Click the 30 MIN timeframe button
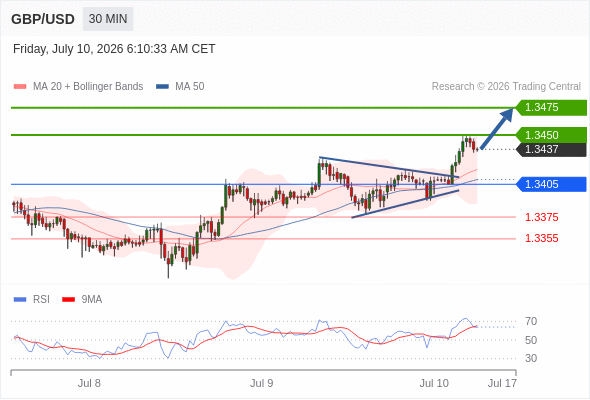Viewport: 590px width, 400px height. (x=108, y=19)
